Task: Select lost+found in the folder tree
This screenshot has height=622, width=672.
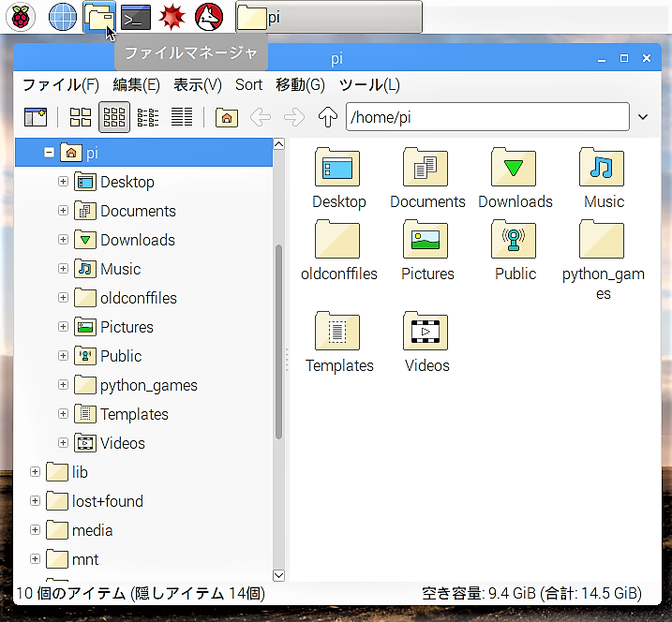Action: (107, 501)
